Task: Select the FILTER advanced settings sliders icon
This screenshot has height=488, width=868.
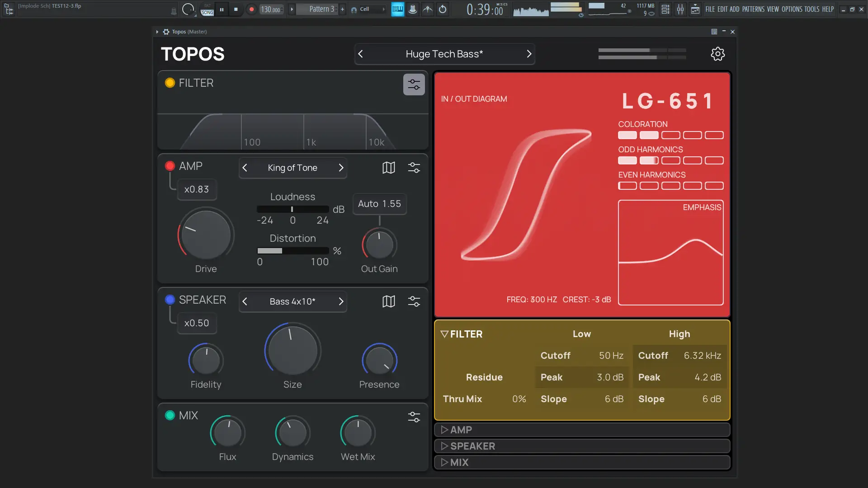Action: pyautogui.click(x=414, y=84)
